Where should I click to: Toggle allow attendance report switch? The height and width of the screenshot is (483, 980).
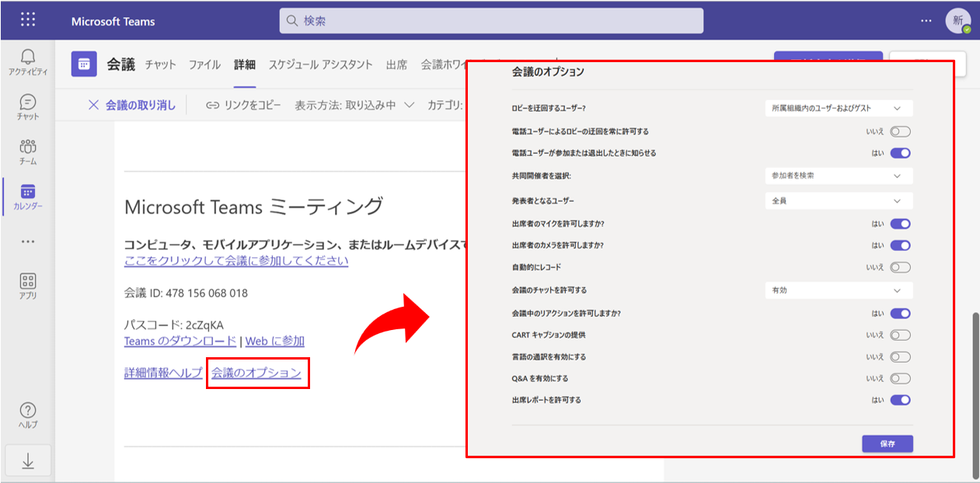[900, 401]
